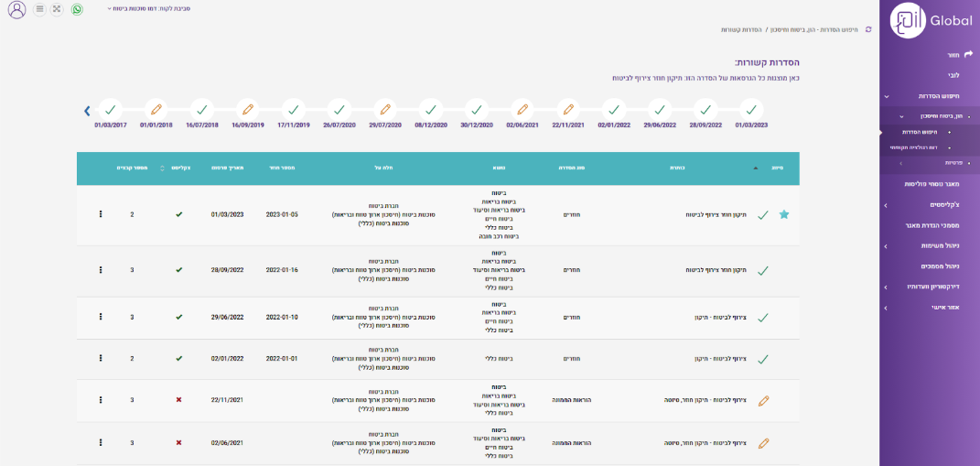Screen dimensions: 980x466
Task: Click the refresh icon beside breadcrumb
Action: point(868,29)
